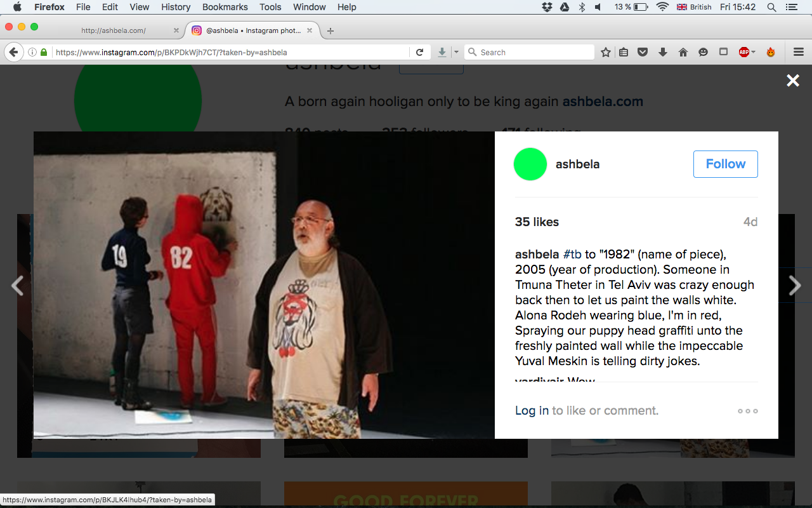The width and height of the screenshot is (812, 508).
Task: Go to the next Instagram photo
Action: tap(795, 286)
